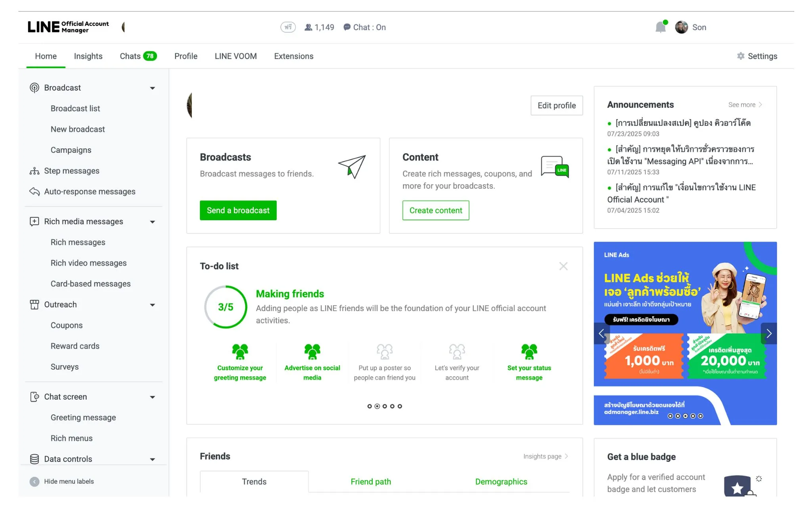Image resolution: width=812 pixels, height=508 pixels.
Task: Select first To-do list page dot
Action: pos(370,406)
